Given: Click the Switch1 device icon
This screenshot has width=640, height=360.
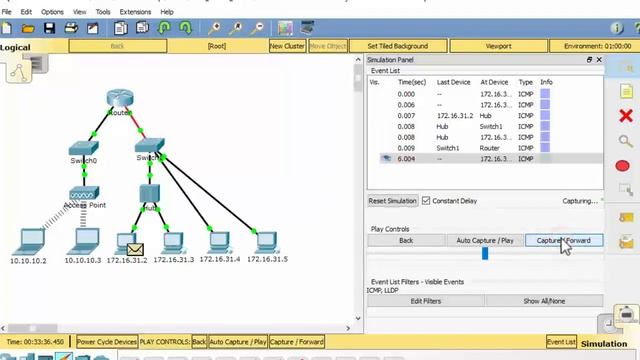Looking at the screenshot, I should point(150,145).
